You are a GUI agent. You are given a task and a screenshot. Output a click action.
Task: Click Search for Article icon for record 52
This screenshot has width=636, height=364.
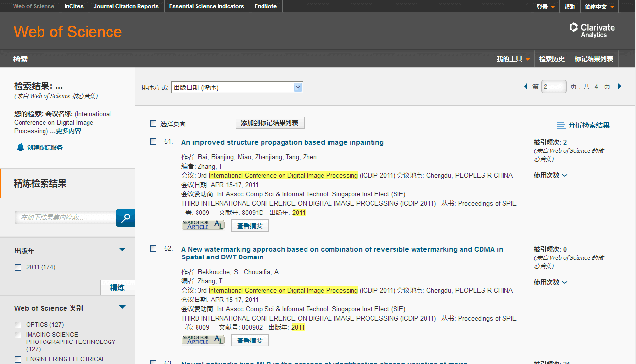203,340
